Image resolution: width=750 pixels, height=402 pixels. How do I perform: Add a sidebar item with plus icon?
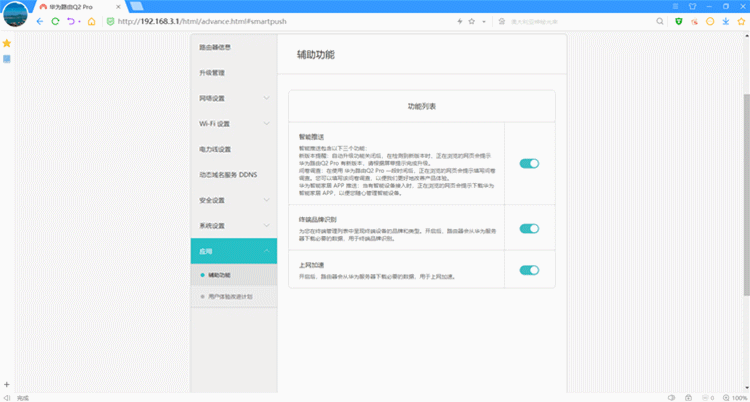pos(7,384)
